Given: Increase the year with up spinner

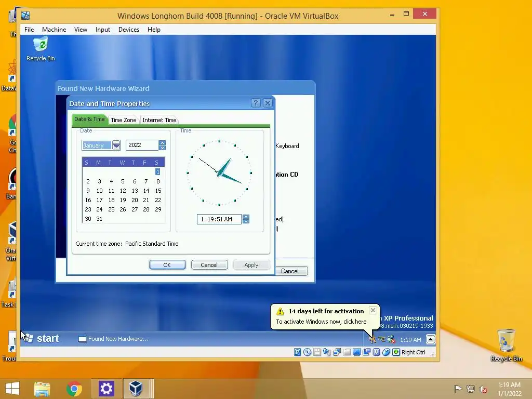Looking at the screenshot, I should click(x=162, y=143).
